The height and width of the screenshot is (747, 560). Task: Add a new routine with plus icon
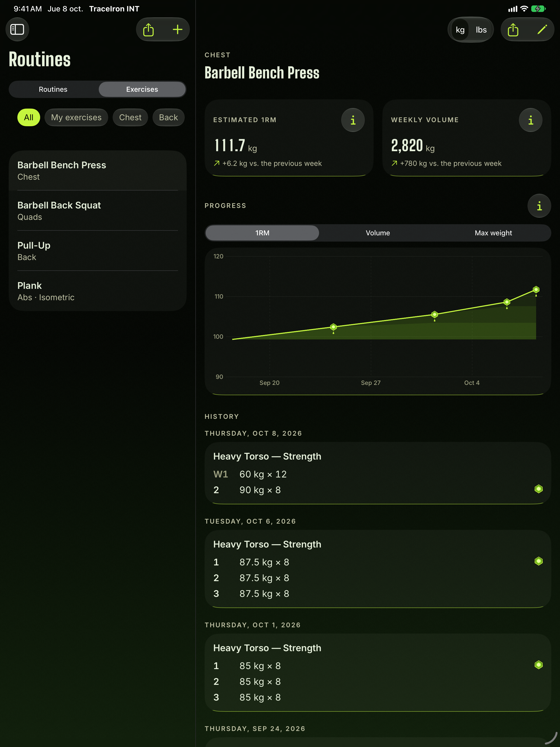click(x=177, y=30)
